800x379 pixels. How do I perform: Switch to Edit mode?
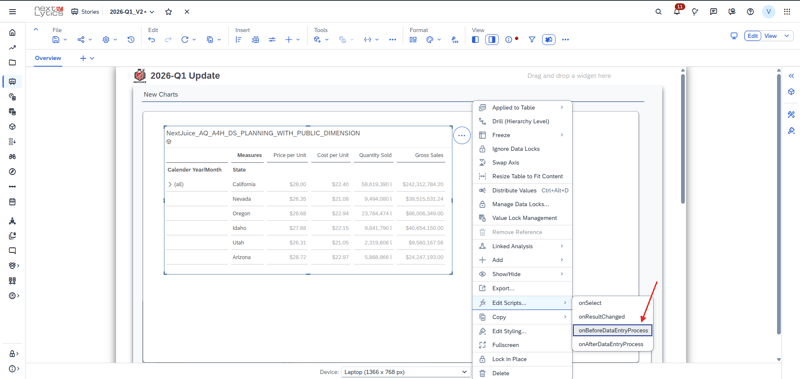click(x=752, y=36)
